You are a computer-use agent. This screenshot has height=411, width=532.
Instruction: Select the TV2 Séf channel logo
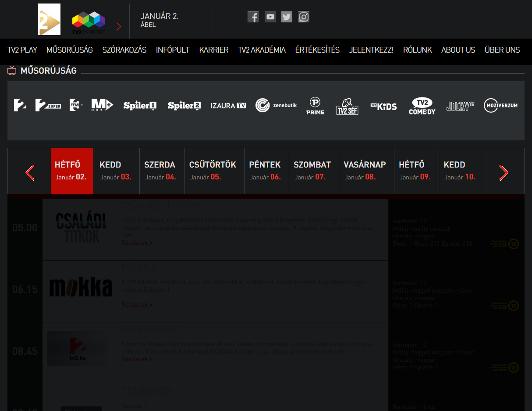click(x=347, y=107)
